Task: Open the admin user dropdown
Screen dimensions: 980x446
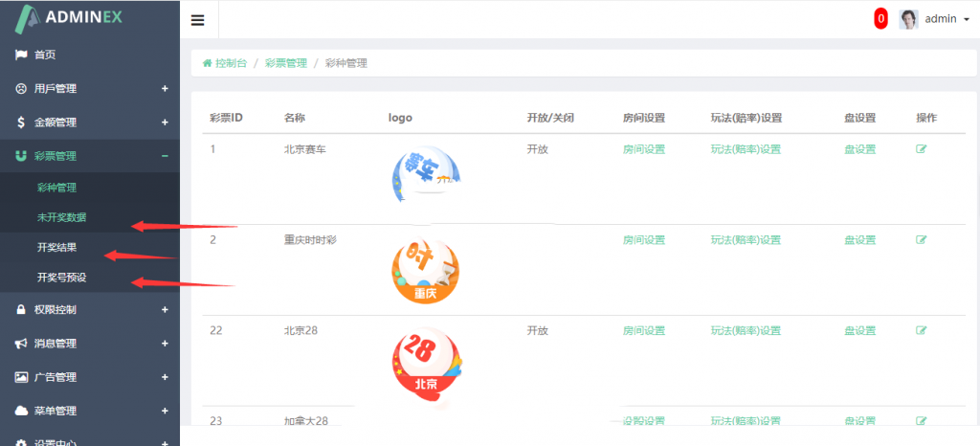Action: 947,19
